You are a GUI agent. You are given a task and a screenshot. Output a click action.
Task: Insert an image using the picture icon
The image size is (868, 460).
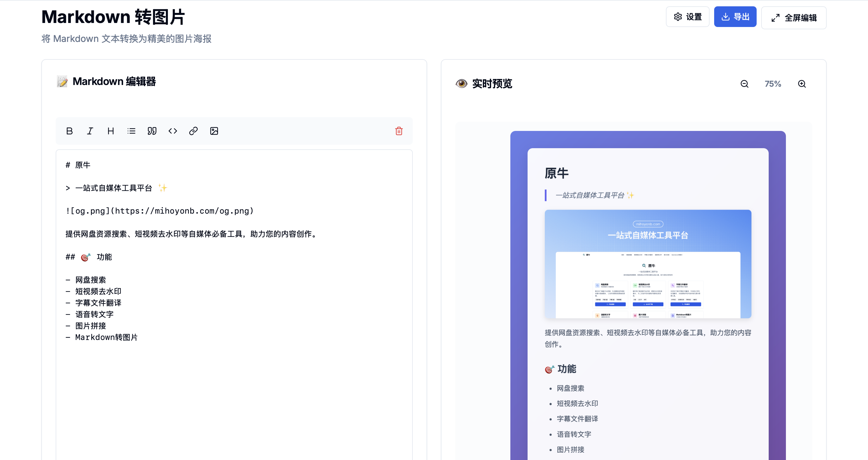click(214, 131)
